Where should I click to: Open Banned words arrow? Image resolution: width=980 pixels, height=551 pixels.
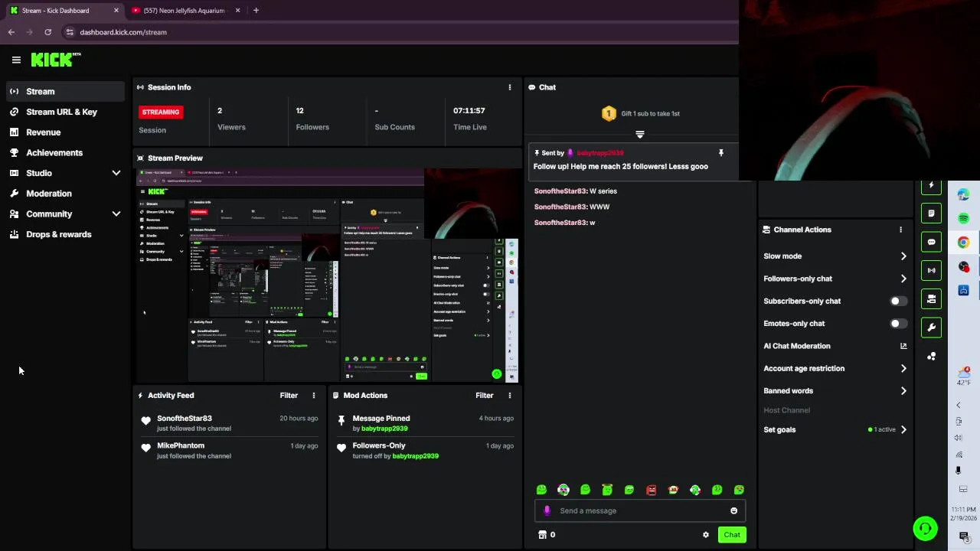(x=903, y=391)
